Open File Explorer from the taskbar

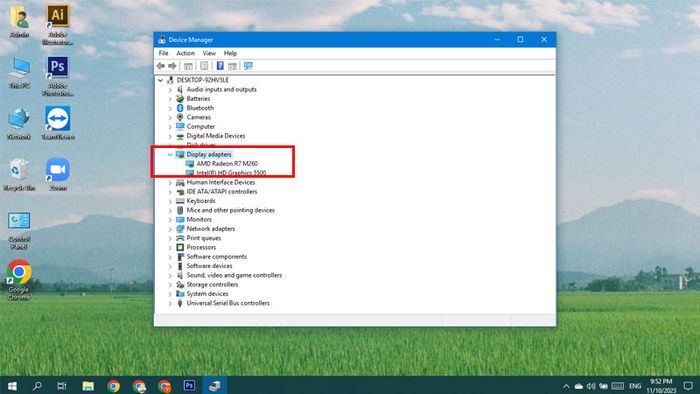pos(88,386)
